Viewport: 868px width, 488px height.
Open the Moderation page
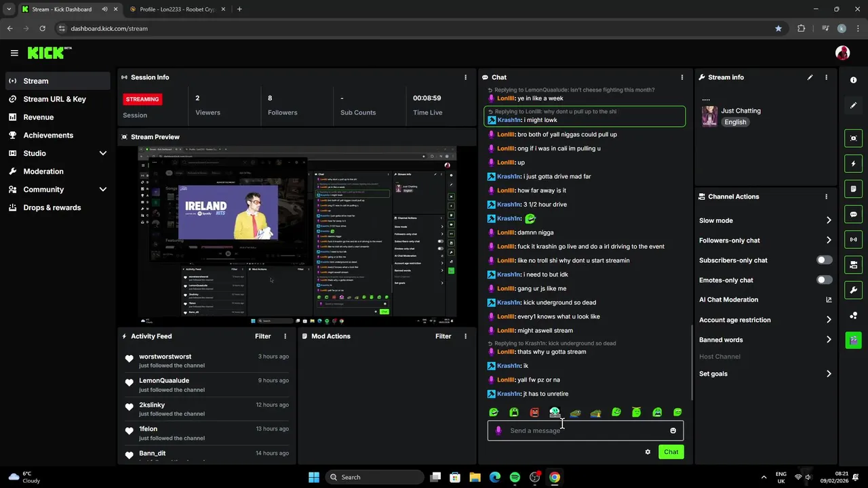tap(58, 171)
